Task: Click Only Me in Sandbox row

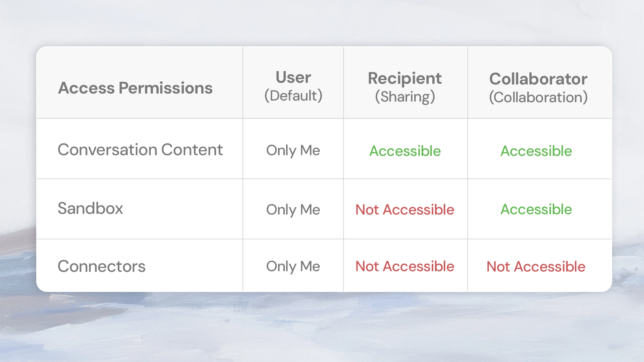Action: coord(293,210)
